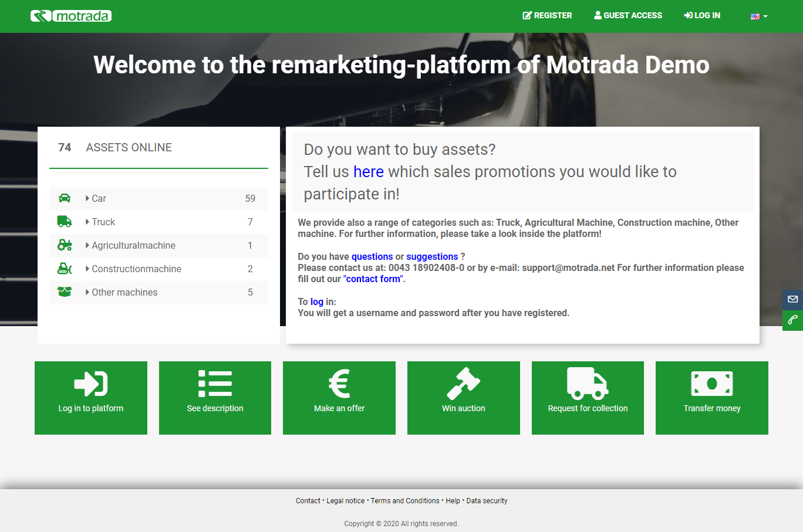Click the 'Make an offer' label
This screenshot has height=532, width=803.
[x=339, y=408]
